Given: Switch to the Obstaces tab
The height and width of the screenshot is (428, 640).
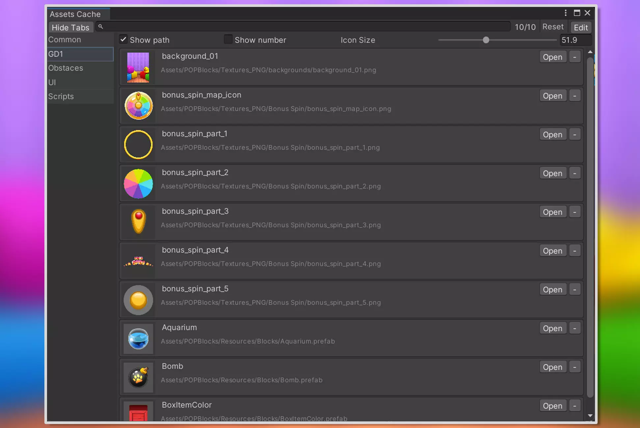Looking at the screenshot, I should point(80,68).
